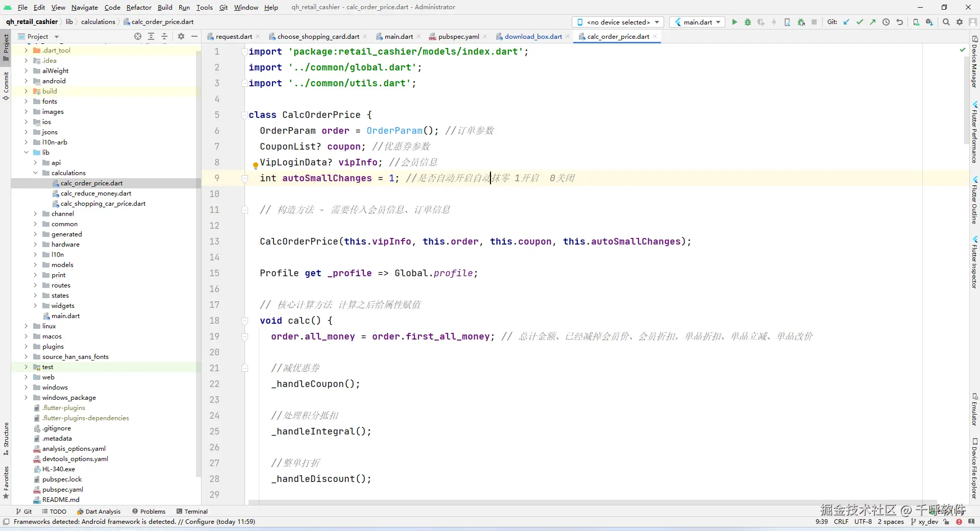The image size is (980, 531).
Task: Open the device selector dropdown
Action: [x=618, y=22]
